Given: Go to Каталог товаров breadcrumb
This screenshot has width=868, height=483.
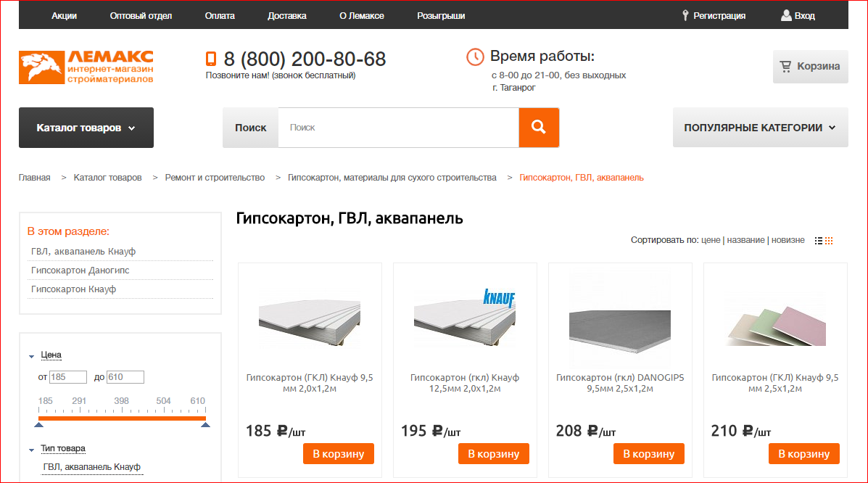Looking at the screenshot, I should (107, 178).
